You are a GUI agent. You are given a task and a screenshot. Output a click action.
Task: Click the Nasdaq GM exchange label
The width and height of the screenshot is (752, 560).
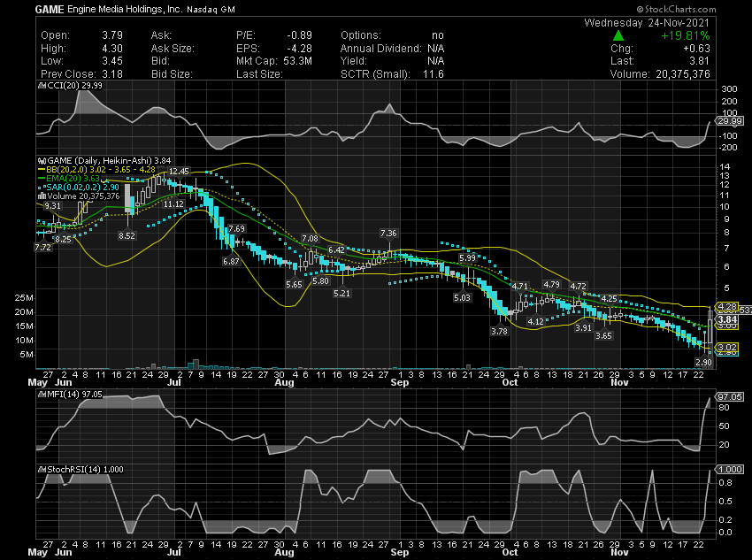211,10
